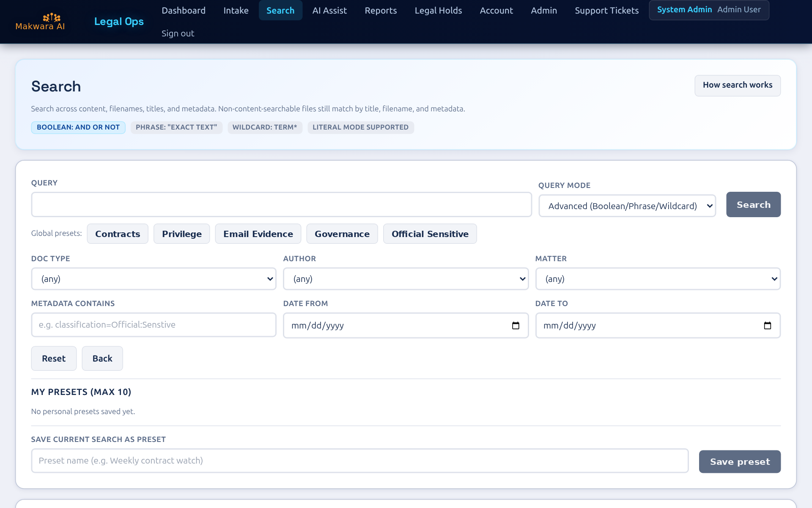The width and height of the screenshot is (812, 508).
Task: Click the How search works button
Action: [737, 85]
